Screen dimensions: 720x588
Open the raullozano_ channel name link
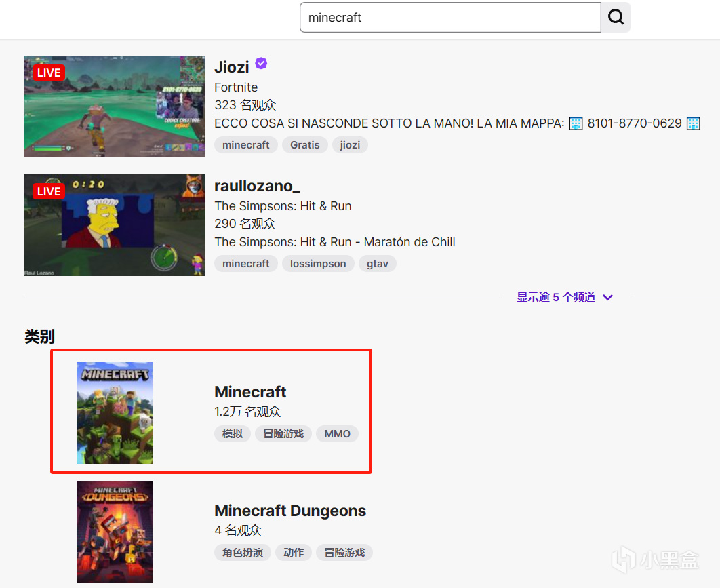coord(257,186)
